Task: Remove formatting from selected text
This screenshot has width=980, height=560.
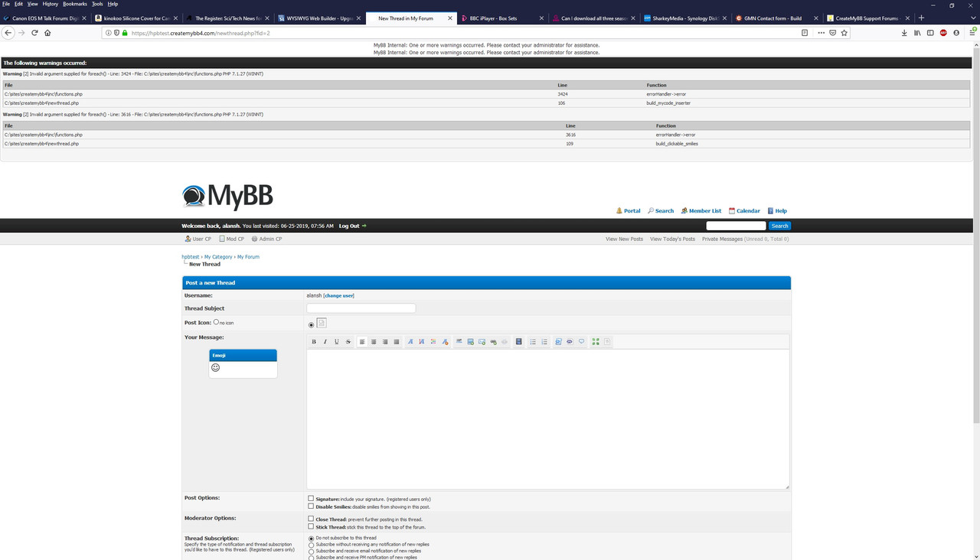Action: (445, 341)
